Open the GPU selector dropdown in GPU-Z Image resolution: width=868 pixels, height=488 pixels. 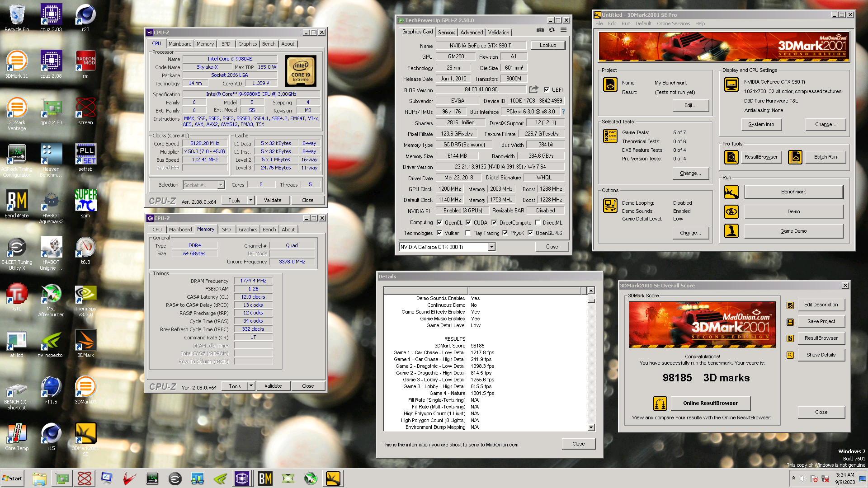[491, 247]
